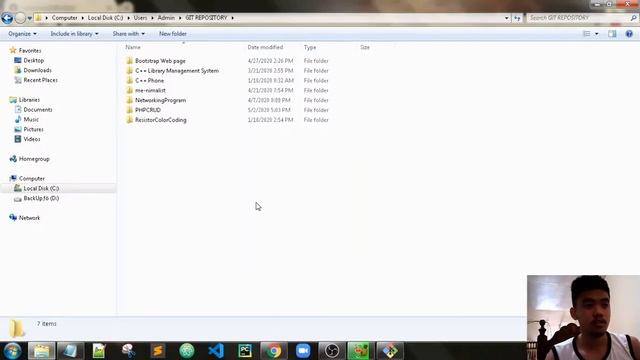640x360 pixels.
Task: Open the Include in library menu
Action: (74, 34)
